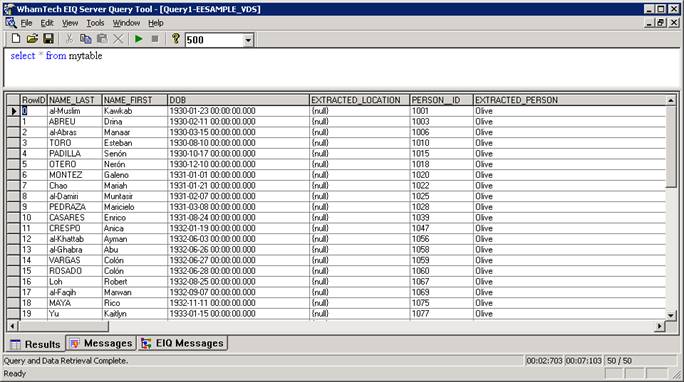The height and width of the screenshot is (382, 684).
Task: Click the horizontal scrollbar right arrow
Action: click(660, 326)
